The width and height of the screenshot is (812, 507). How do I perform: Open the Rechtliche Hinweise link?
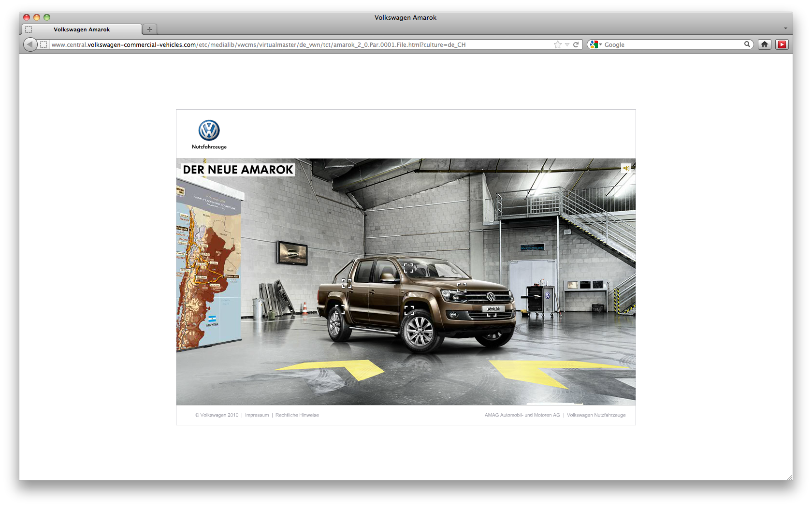coord(297,415)
